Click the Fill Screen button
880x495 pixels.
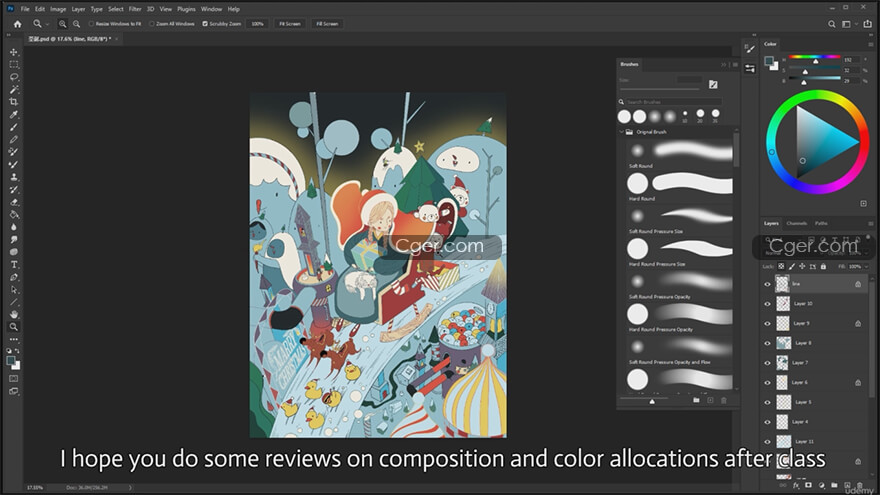[327, 24]
